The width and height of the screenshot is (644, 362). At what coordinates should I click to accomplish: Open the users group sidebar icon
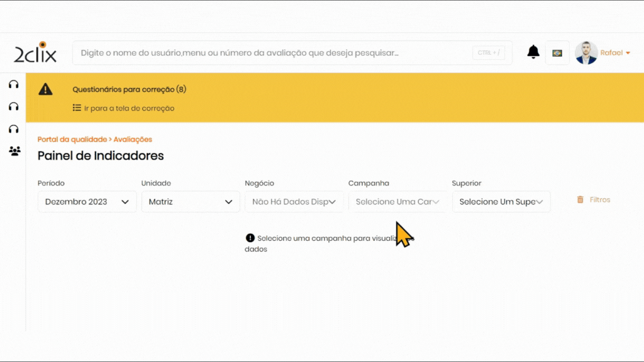click(15, 151)
